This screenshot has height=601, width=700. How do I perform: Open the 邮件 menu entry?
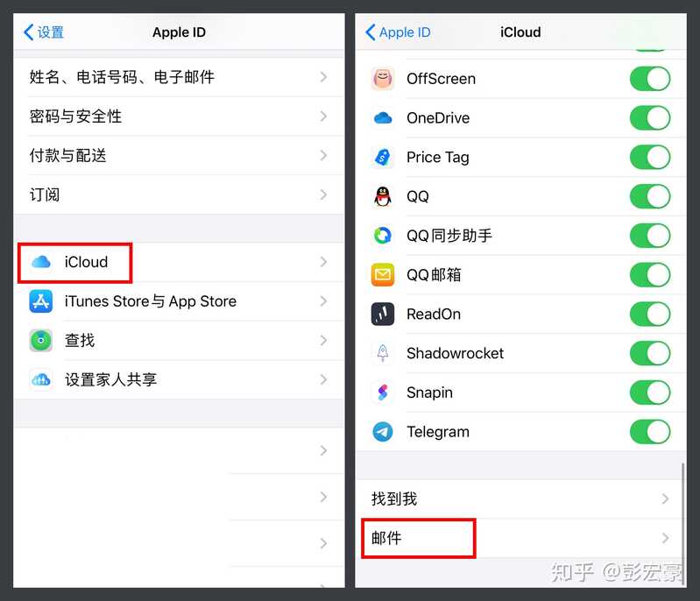point(521,538)
